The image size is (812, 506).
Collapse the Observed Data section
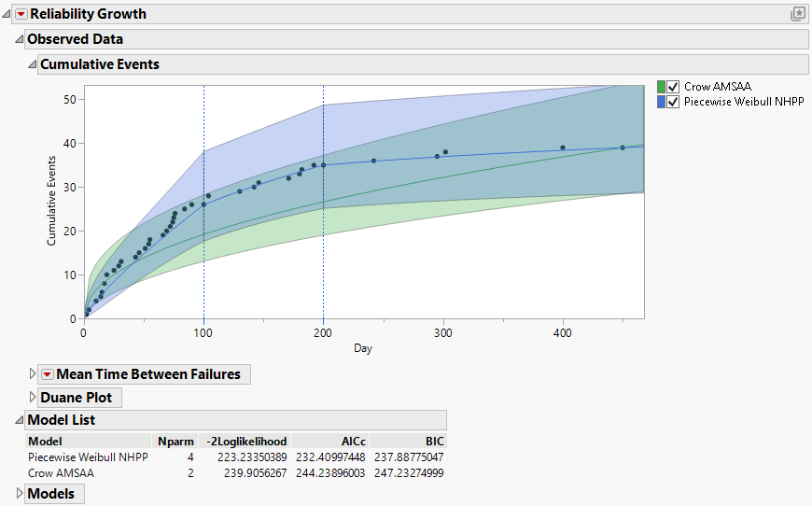[20, 39]
